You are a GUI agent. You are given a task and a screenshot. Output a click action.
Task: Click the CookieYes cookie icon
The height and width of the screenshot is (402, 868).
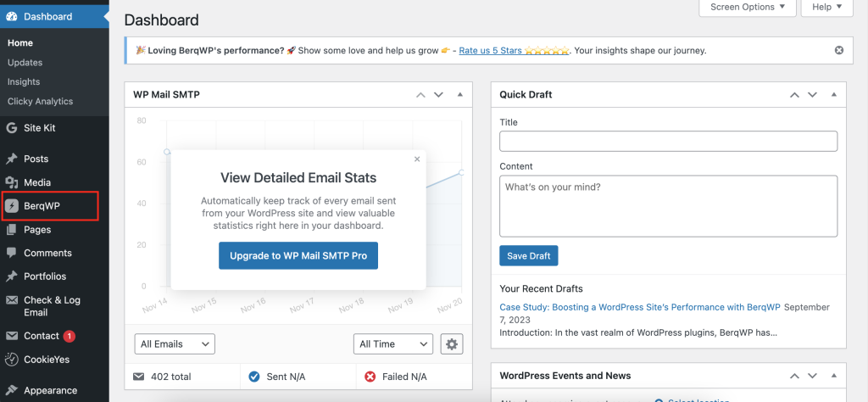(x=12, y=360)
